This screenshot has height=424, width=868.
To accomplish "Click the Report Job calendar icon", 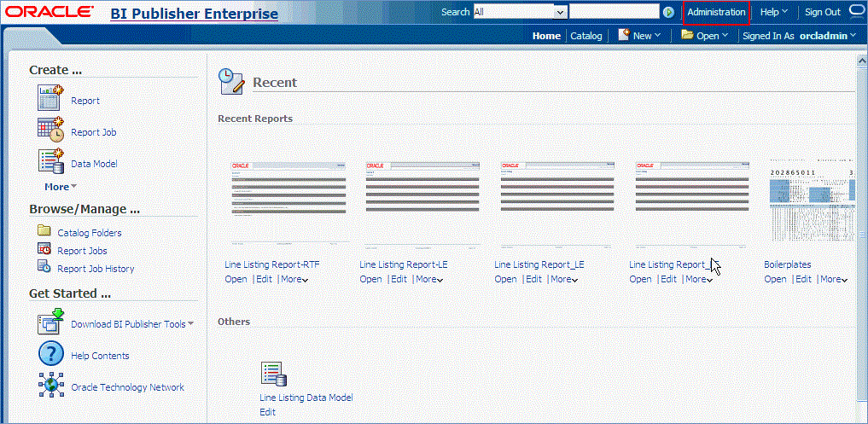I will [x=51, y=130].
